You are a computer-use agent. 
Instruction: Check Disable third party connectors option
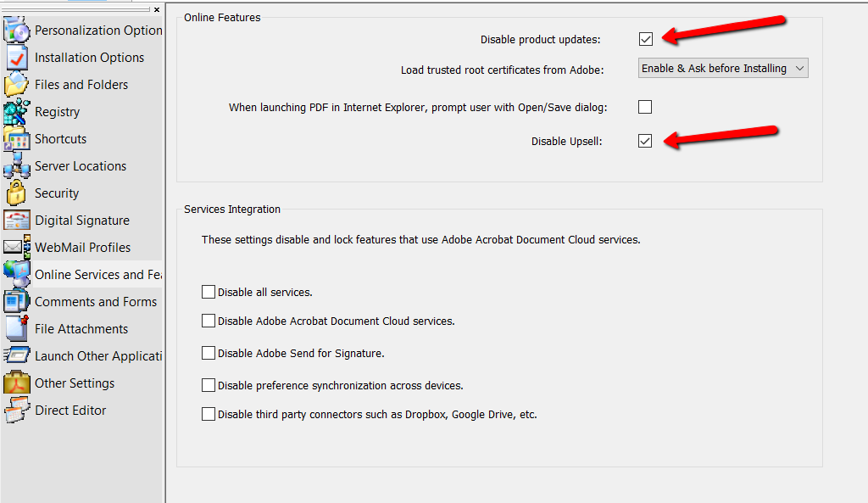pos(209,415)
